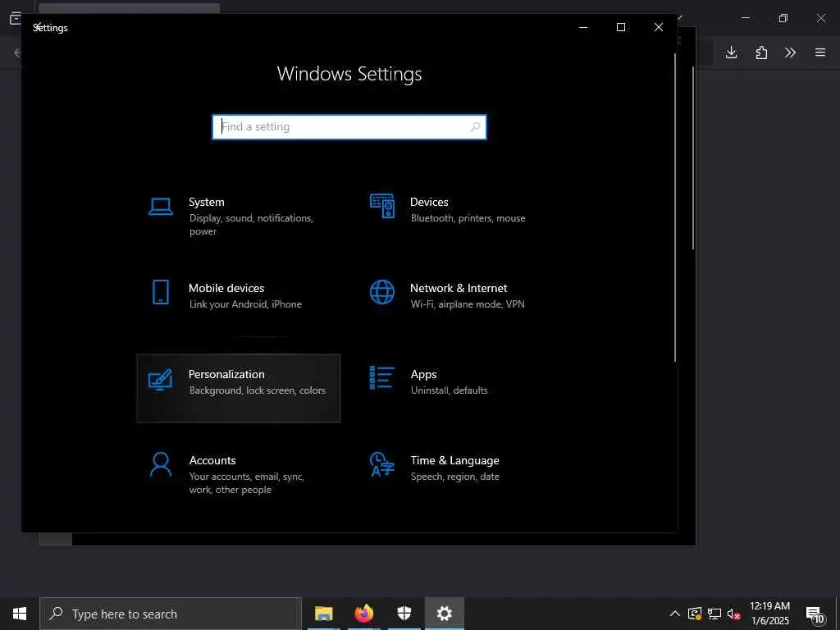
Task: Click the tray icon with orange warning badge
Action: (x=695, y=614)
